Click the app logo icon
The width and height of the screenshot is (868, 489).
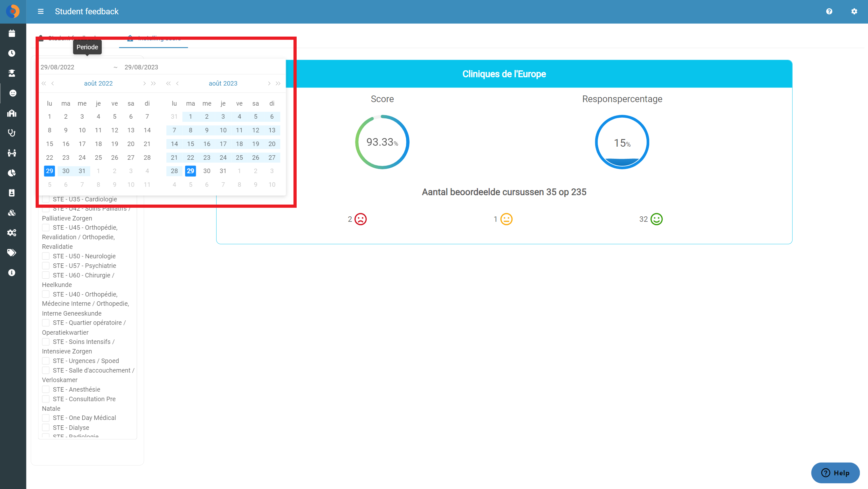pyautogui.click(x=13, y=11)
